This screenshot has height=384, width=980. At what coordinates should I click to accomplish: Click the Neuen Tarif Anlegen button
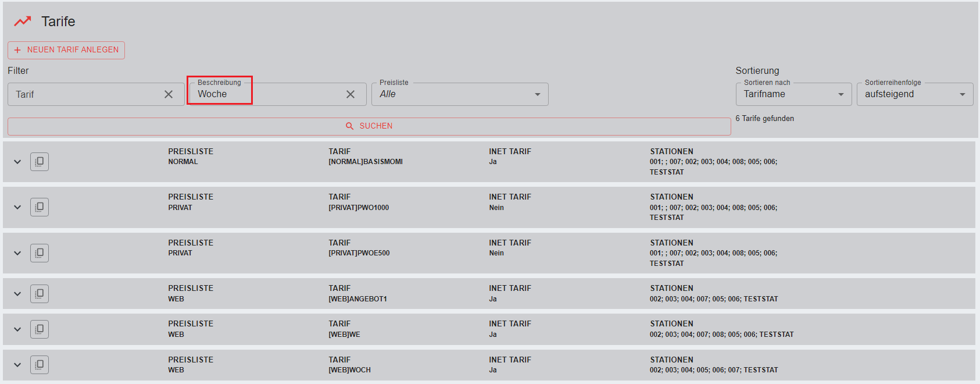pos(66,50)
